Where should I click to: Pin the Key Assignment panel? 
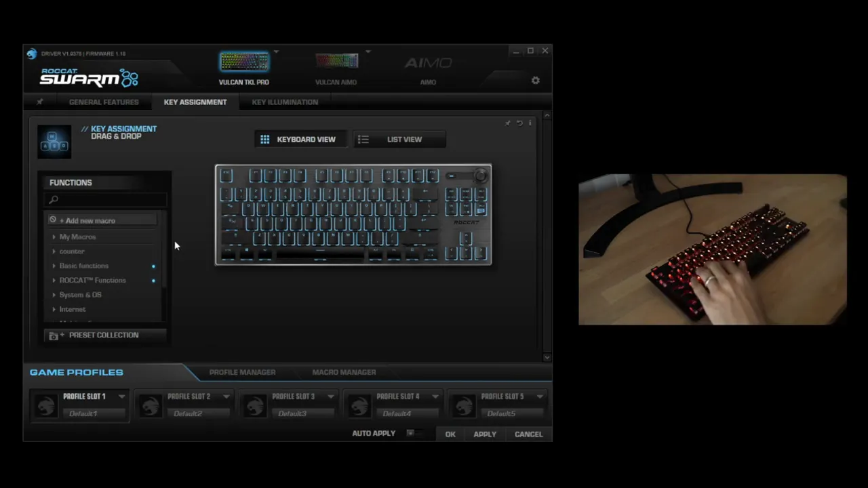[x=507, y=123]
